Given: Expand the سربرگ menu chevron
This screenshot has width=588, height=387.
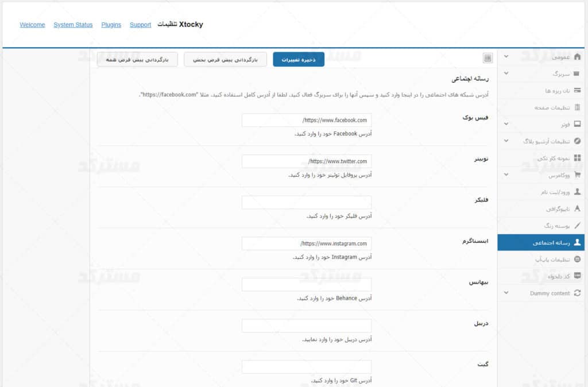Looking at the screenshot, I should pyautogui.click(x=506, y=73).
